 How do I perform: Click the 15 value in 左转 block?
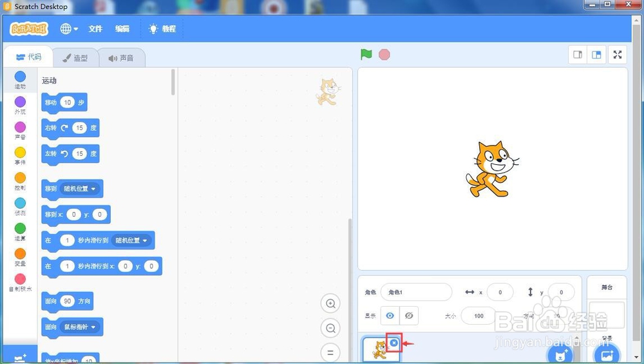coord(80,153)
